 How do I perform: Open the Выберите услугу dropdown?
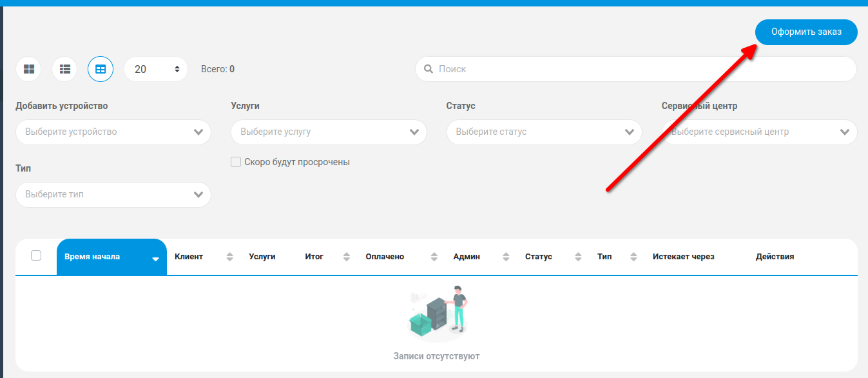[329, 132]
